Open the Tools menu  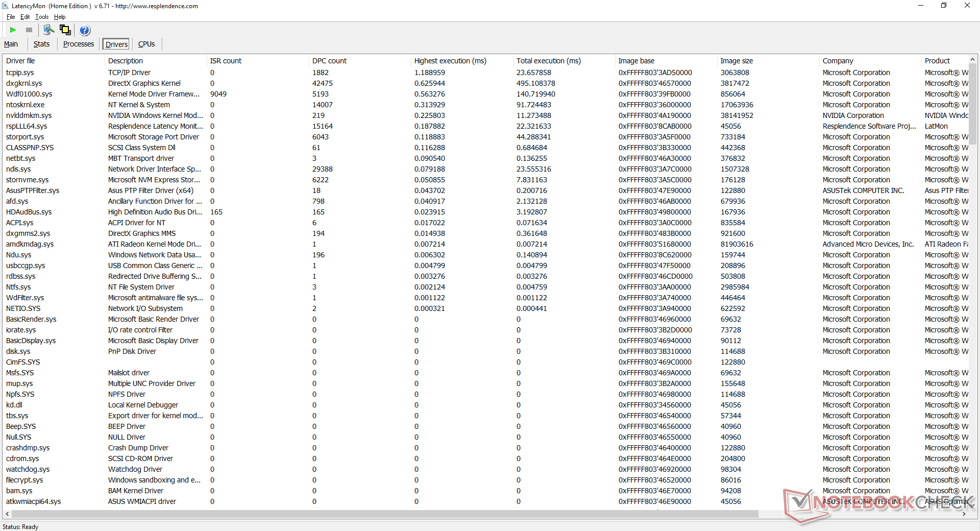42,17
